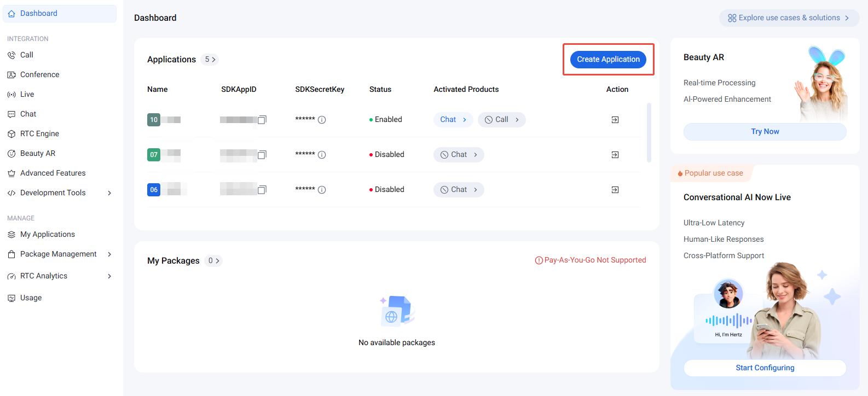Reveal SDKSecretKey info for application 10
868x396 pixels.
click(x=322, y=120)
